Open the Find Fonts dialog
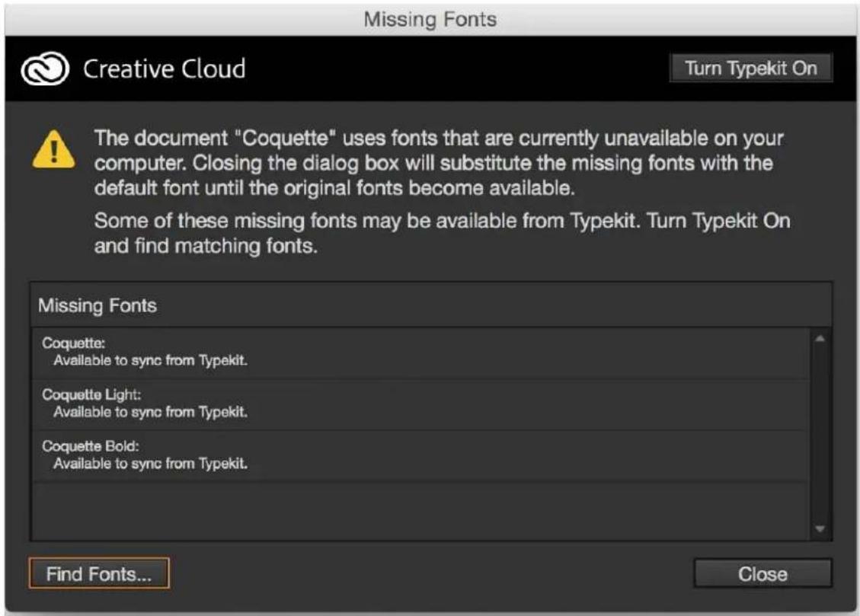 [x=99, y=573]
